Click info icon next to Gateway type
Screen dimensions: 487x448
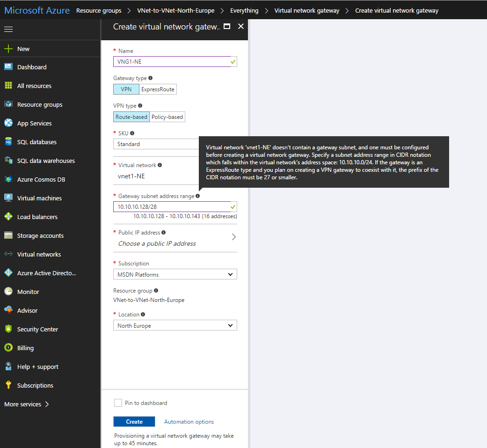[x=150, y=78]
